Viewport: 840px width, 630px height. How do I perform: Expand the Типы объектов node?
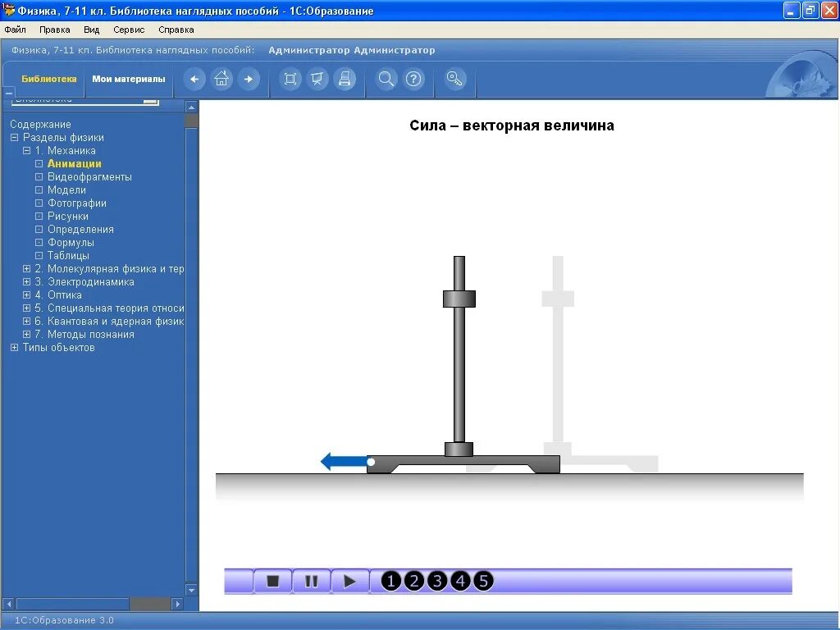[15, 347]
